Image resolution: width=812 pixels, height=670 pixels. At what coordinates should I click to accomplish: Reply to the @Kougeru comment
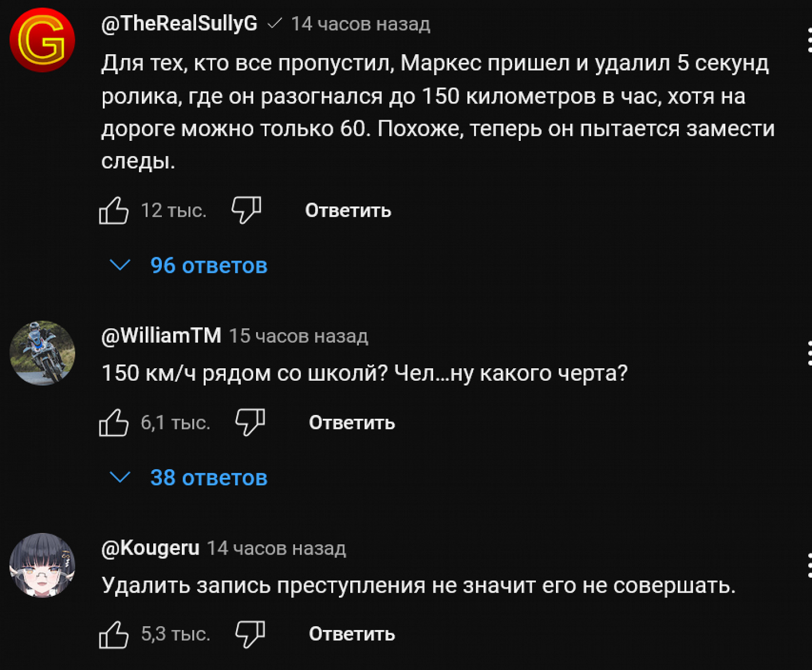[352, 634]
